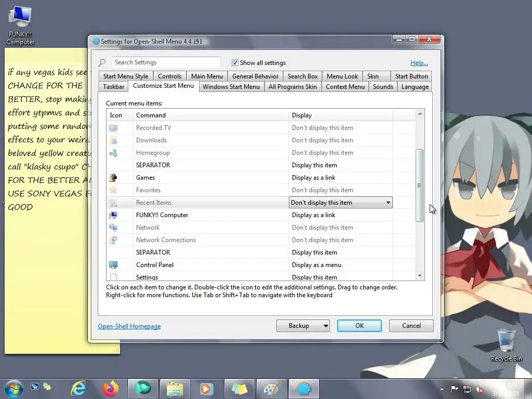The image size is (532, 399).
Task: Open the network tray icon
Action: pos(467,389)
